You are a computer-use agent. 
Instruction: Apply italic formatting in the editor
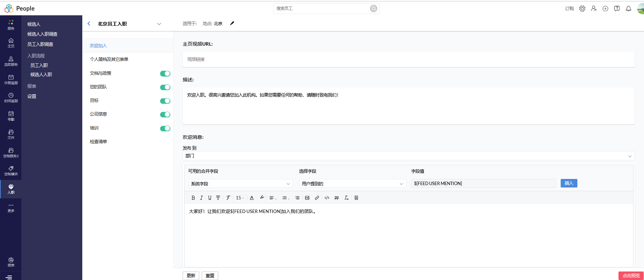click(x=201, y=198)
